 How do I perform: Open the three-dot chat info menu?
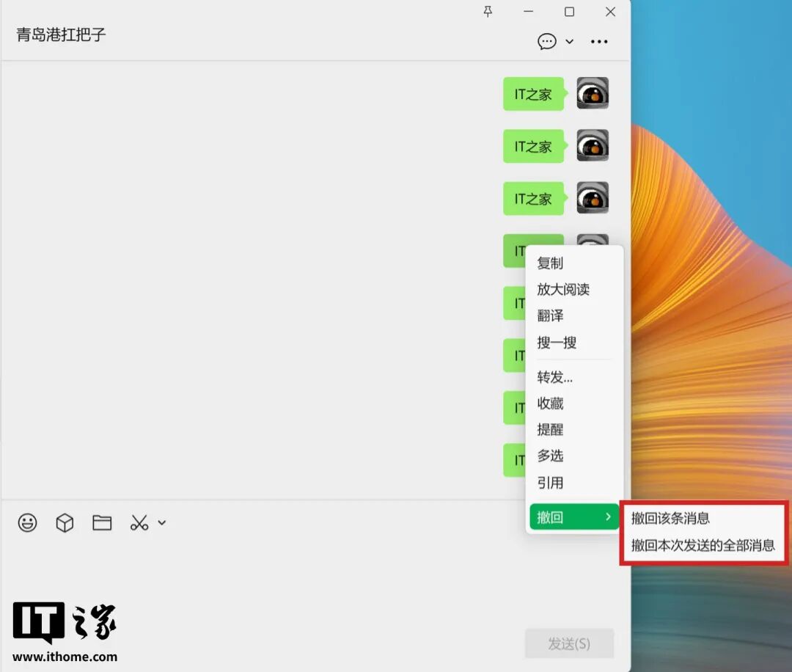[x=599, y=42]
